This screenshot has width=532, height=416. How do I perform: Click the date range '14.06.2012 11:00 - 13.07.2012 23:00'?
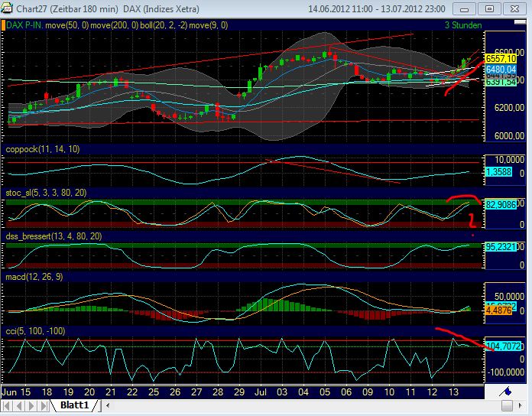coord(377,9)
